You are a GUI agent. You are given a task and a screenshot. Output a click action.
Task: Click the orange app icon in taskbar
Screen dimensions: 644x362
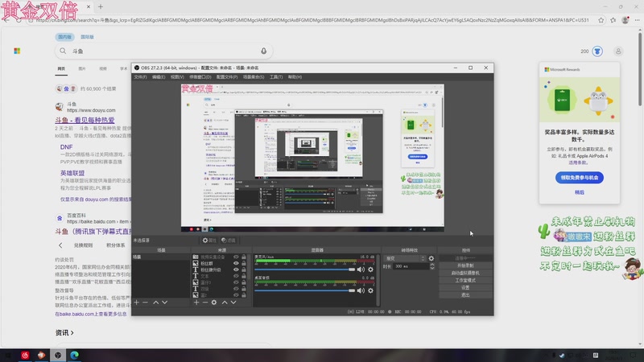pyautogui.click(x=42, y=355)
